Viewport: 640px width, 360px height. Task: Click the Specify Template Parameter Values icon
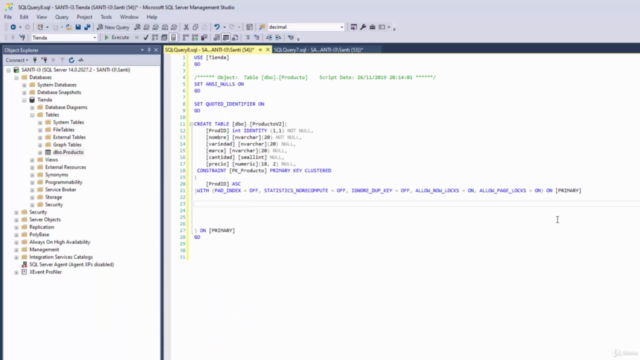[291, 38]
